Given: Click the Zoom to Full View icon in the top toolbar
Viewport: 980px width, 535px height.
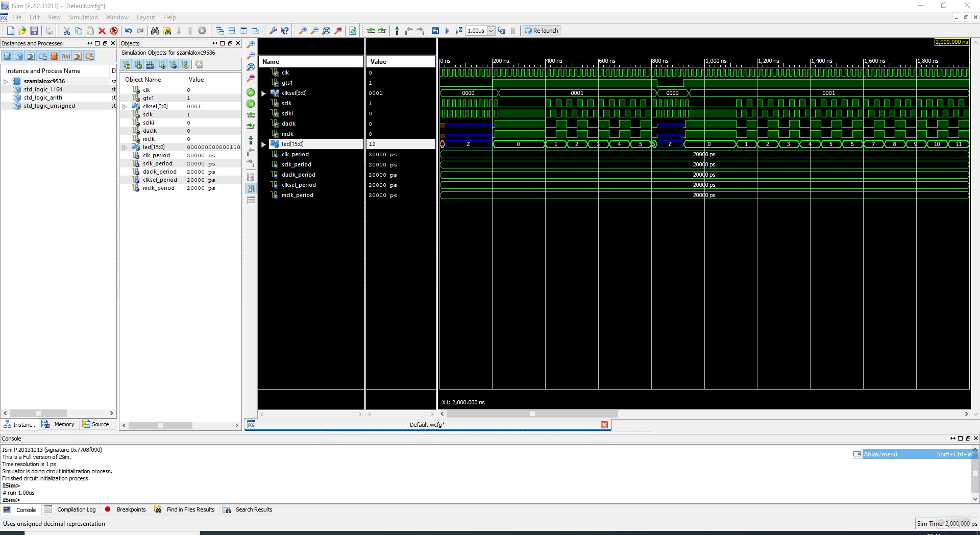Looking at the screenshot, I should coord(326,31).
